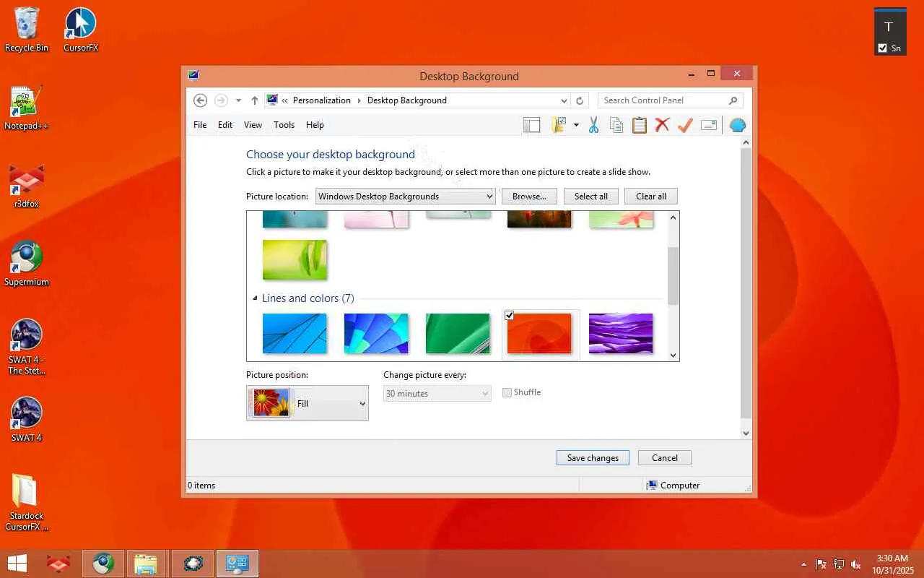Choose the purple waves wallpaper thumbnail
924x578 pixels.
(x=621, y=334)
